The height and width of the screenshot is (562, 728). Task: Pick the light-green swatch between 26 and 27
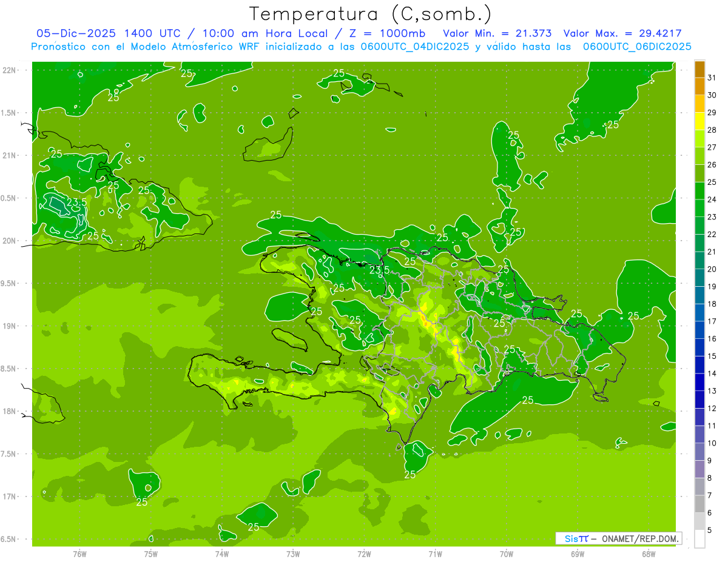click(699, 156)
